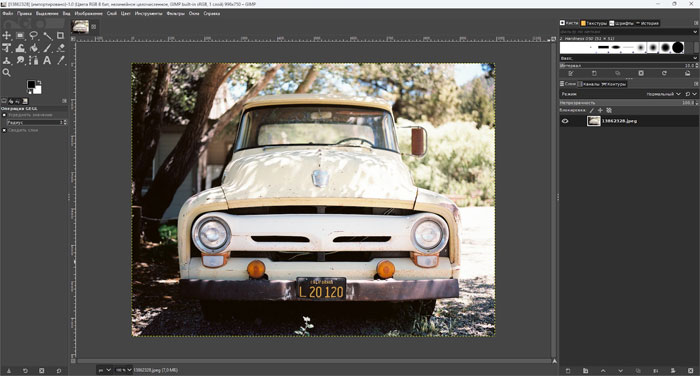
Task: Select the Color Picker tool
Action: click(61, 60)
